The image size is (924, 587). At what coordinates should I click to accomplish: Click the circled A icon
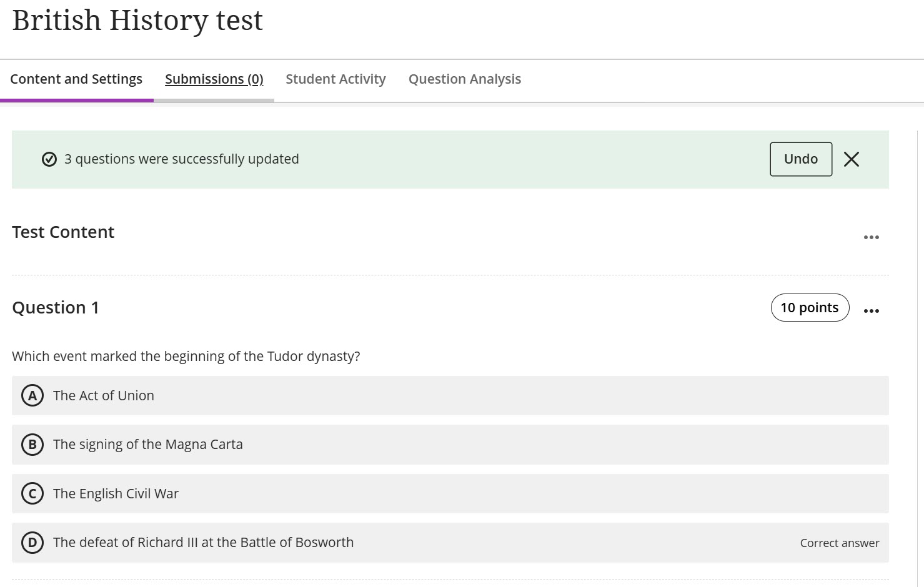coord(32,395)
